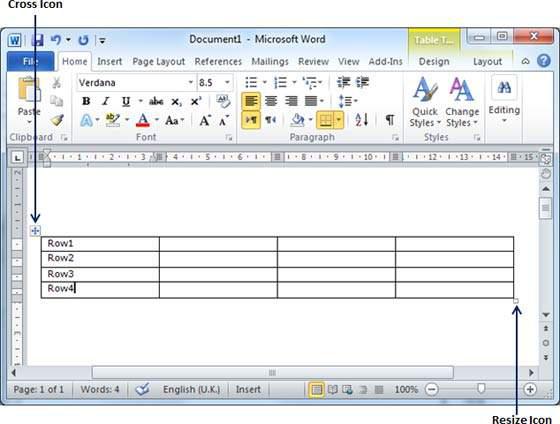
Task: Expand the Borders dropdown arrow
Action: click(339, 120)
